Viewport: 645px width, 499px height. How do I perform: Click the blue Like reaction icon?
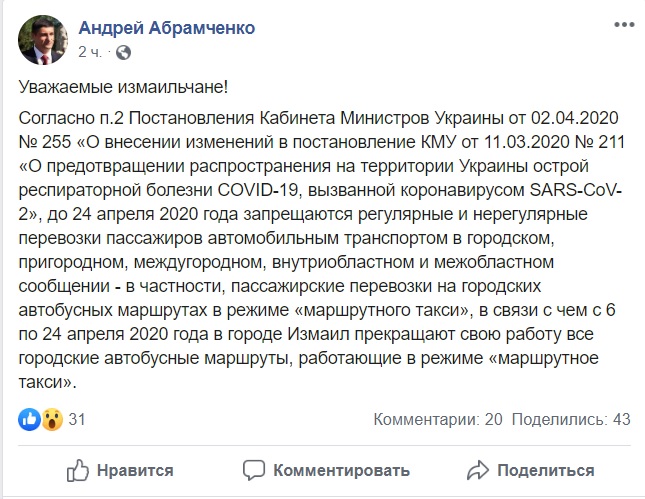28,419
